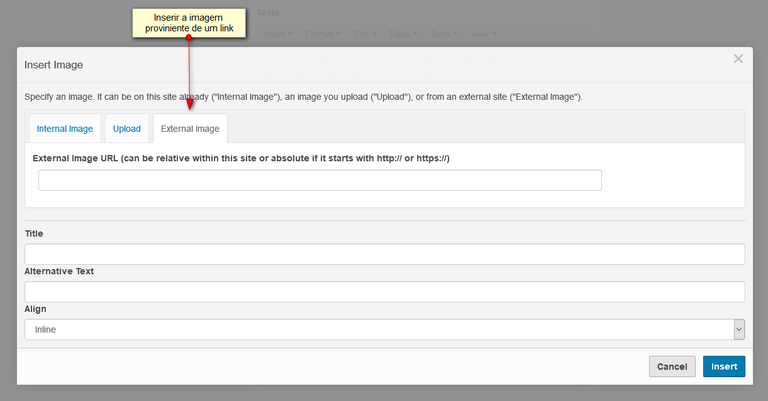Image resolution: width=768 pixels, height=401 pixels.
Task: Switch to the Internal Image tab
Action: (65, 129)
